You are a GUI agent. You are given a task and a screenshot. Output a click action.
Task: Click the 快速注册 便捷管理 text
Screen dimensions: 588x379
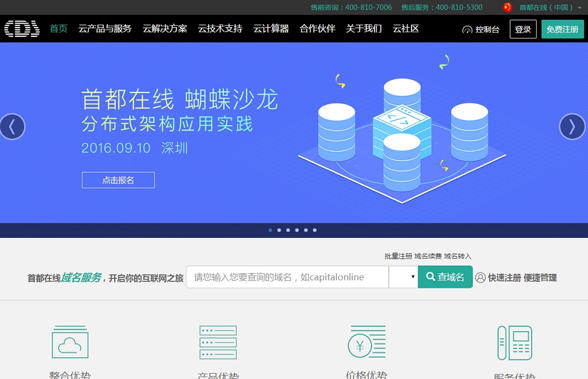[522, 277]
